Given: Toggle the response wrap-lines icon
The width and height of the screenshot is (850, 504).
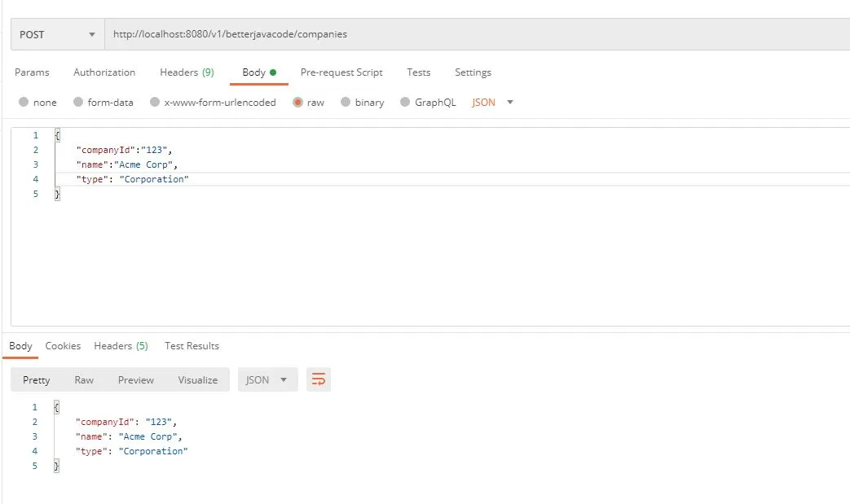Looking at the screenshot, I should [x=318, y=379].
